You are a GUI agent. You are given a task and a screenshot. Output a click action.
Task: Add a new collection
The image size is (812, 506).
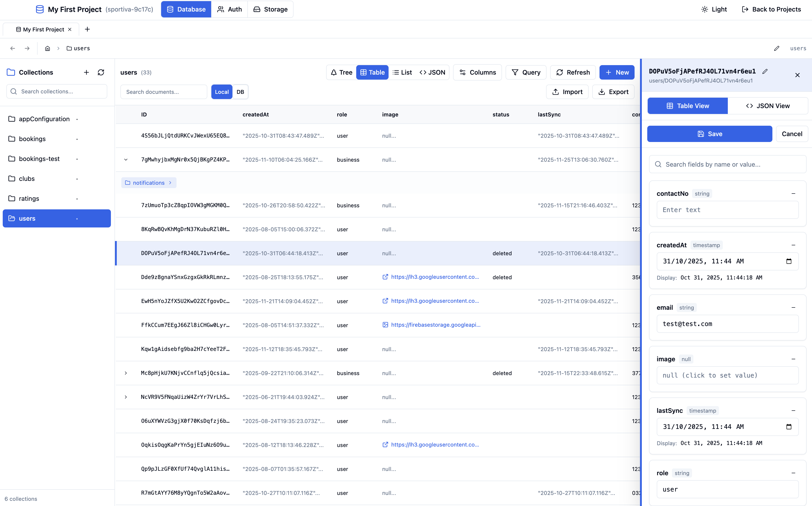(86, 72)
